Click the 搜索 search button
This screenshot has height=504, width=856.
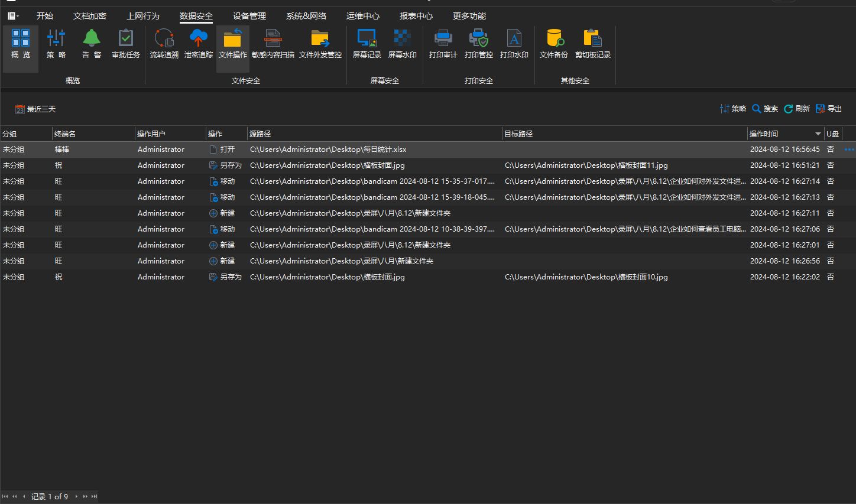click(x=765, y=109)
